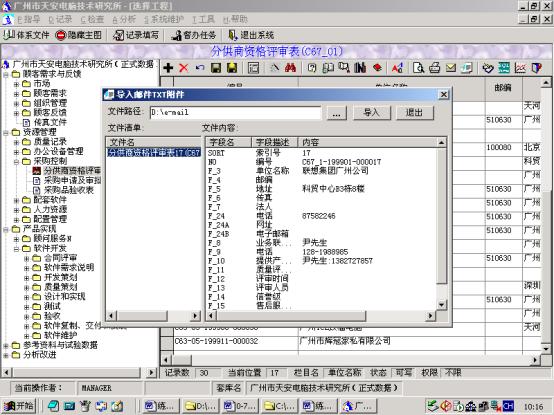Click the envelope mail icon

[x=451, y=68]
